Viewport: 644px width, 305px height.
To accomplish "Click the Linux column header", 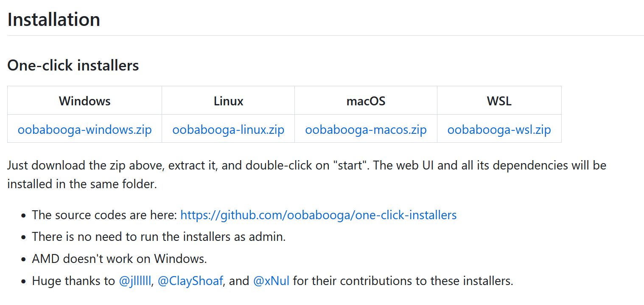I will tap(228, 101).
